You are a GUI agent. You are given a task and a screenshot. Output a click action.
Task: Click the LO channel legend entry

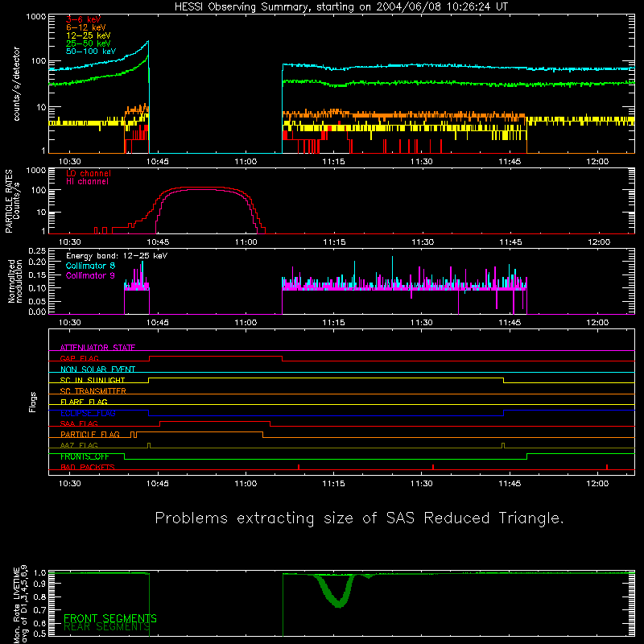click(89, 173)
